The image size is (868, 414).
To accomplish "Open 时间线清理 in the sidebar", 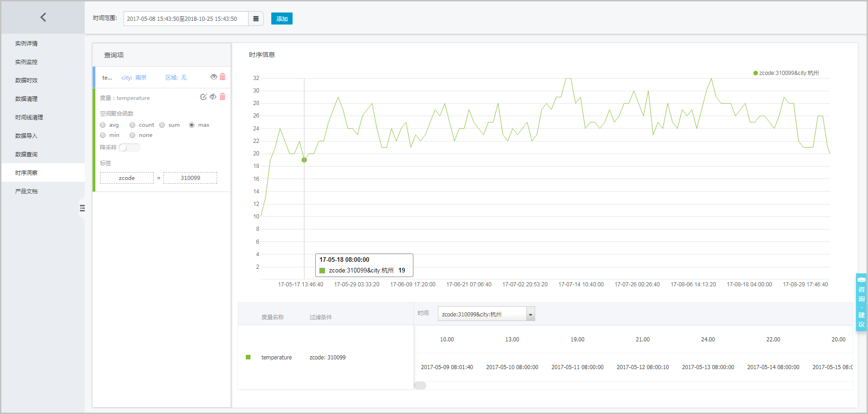I will coord(29,117).
